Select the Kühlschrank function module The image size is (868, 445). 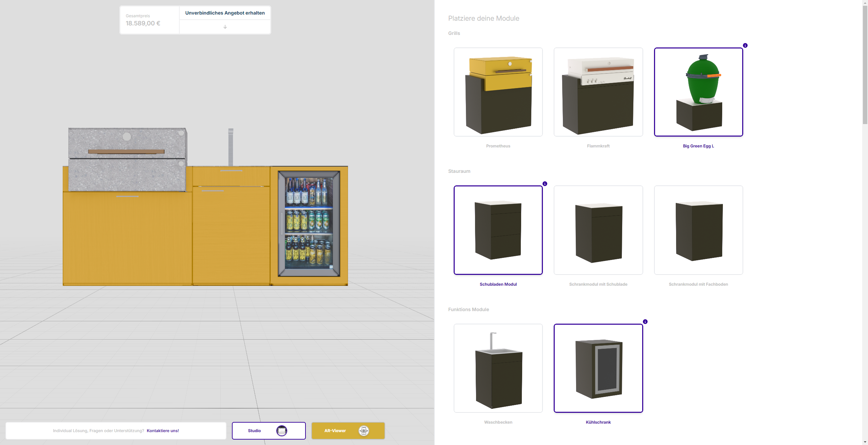[598, 368]
